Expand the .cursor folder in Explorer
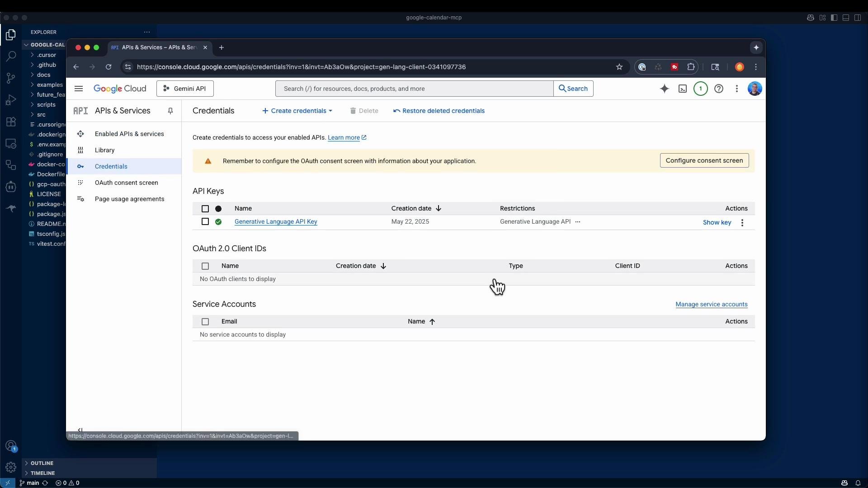 47,55
